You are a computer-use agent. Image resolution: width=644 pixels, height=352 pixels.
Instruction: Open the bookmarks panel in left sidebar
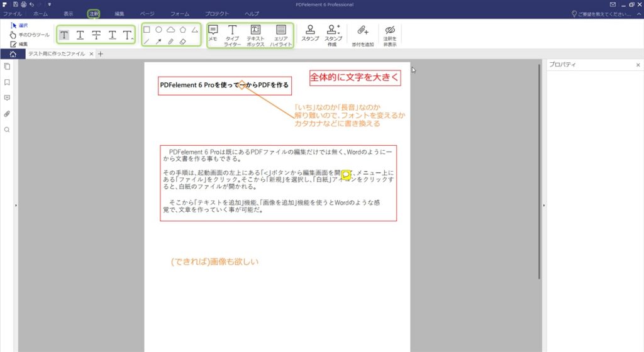point(7,82)
